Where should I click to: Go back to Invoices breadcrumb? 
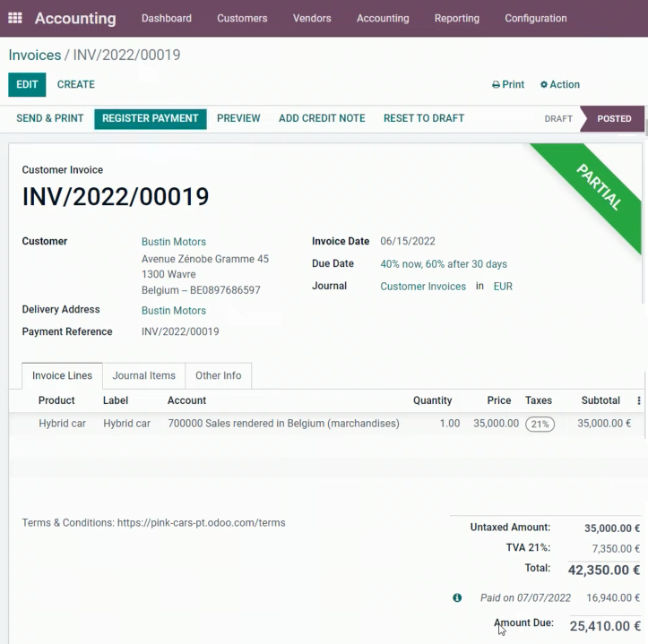click(x=35, y=55)
